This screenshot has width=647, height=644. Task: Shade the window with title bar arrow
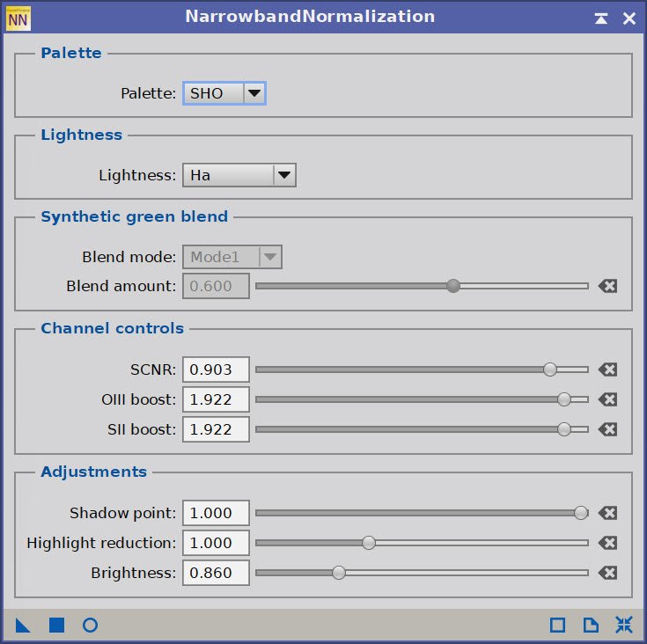click(x=600, y=18)
